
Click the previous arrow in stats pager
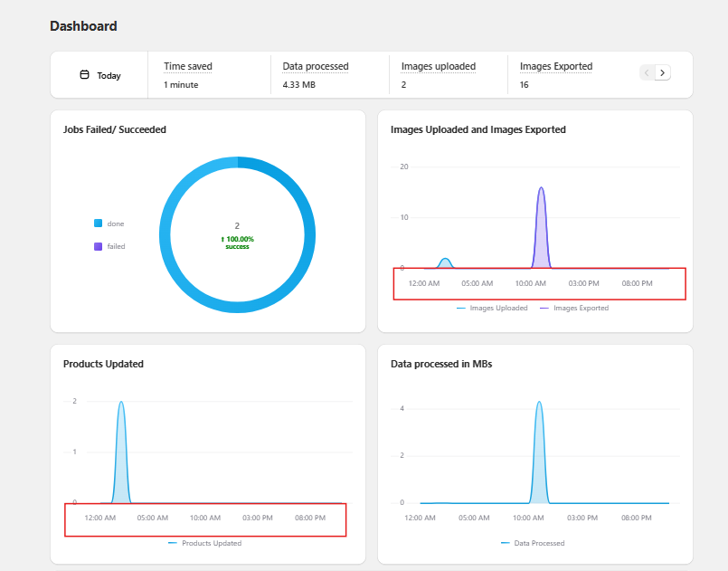tap(647, 72)
